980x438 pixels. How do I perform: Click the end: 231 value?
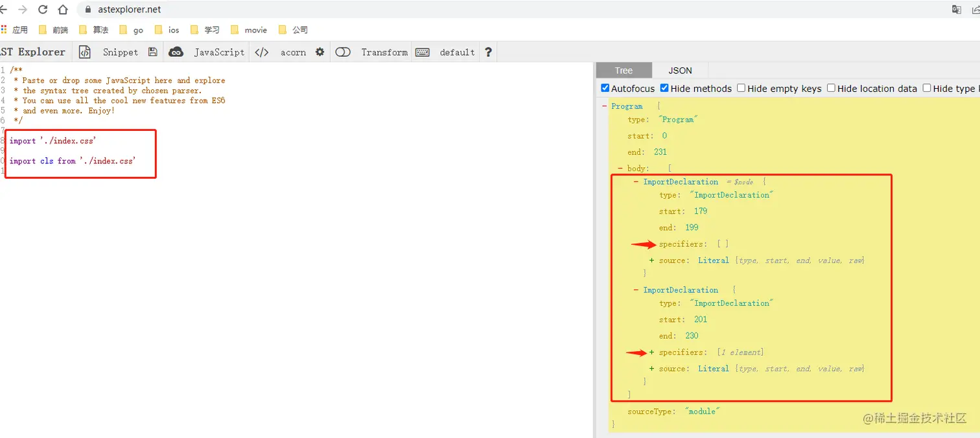661,152
